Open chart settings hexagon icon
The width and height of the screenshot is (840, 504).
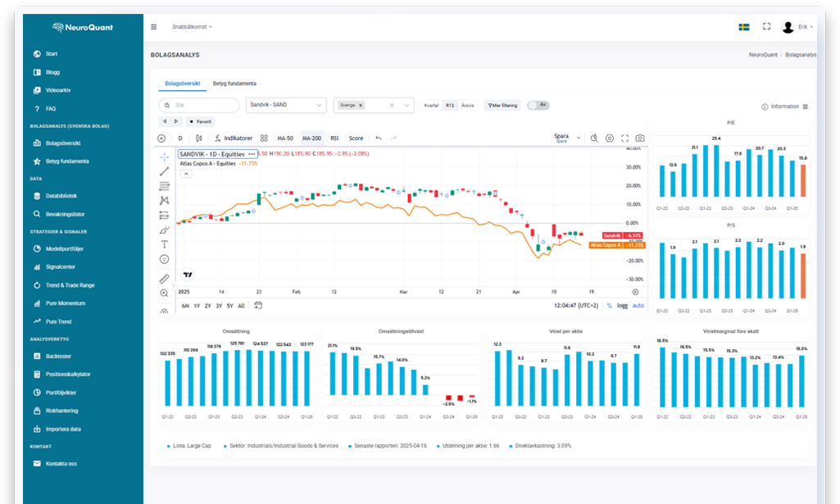click(x=610, y=138)
